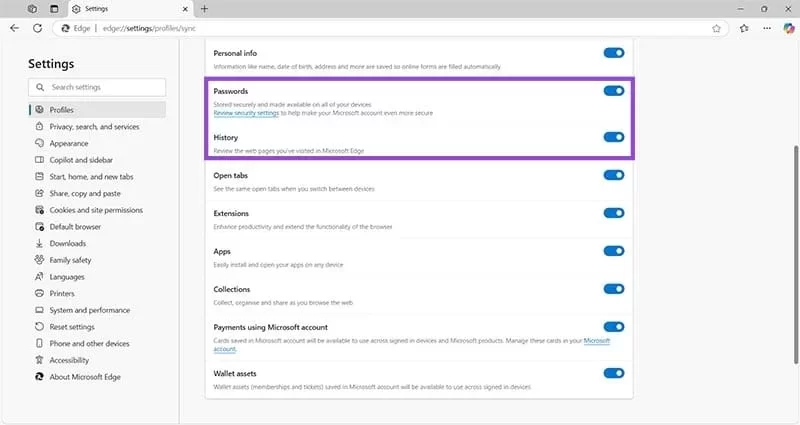Open Privacy, search, and services settings
Viewport: 800px width, 425px height.
click(94, 127)
